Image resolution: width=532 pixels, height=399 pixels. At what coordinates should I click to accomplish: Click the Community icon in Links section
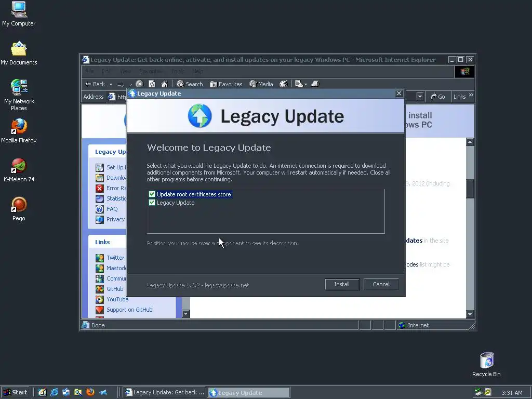coord(99,279)
